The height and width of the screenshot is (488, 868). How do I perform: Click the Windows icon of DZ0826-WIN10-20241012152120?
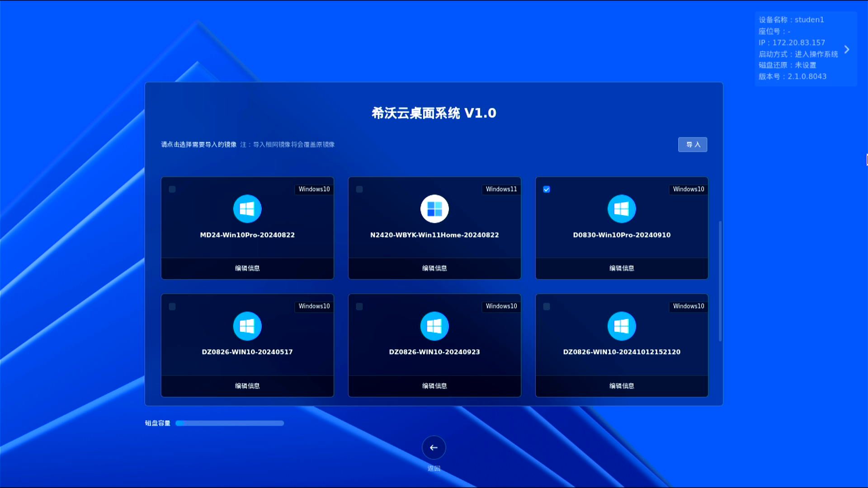click(622, 326)
